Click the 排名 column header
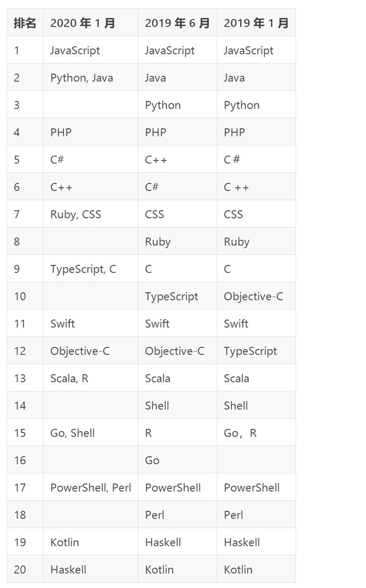366x588 pixels. click(x=25, y=23)
